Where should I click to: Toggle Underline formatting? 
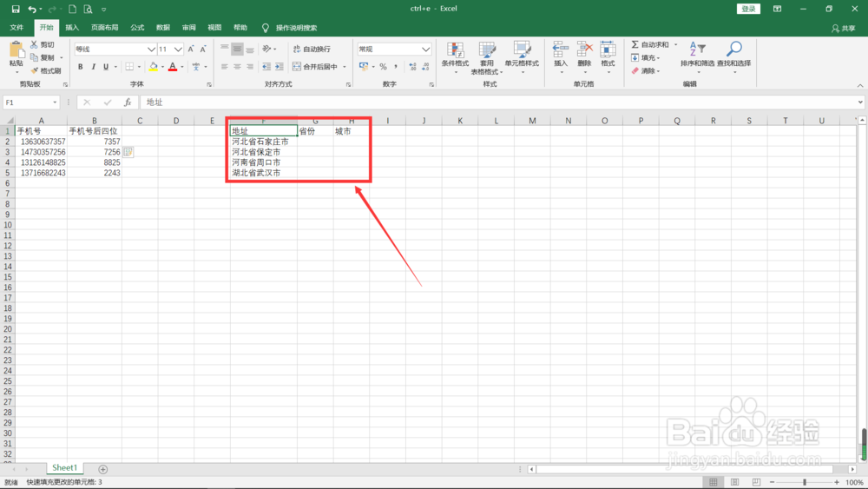pos(106,67)
